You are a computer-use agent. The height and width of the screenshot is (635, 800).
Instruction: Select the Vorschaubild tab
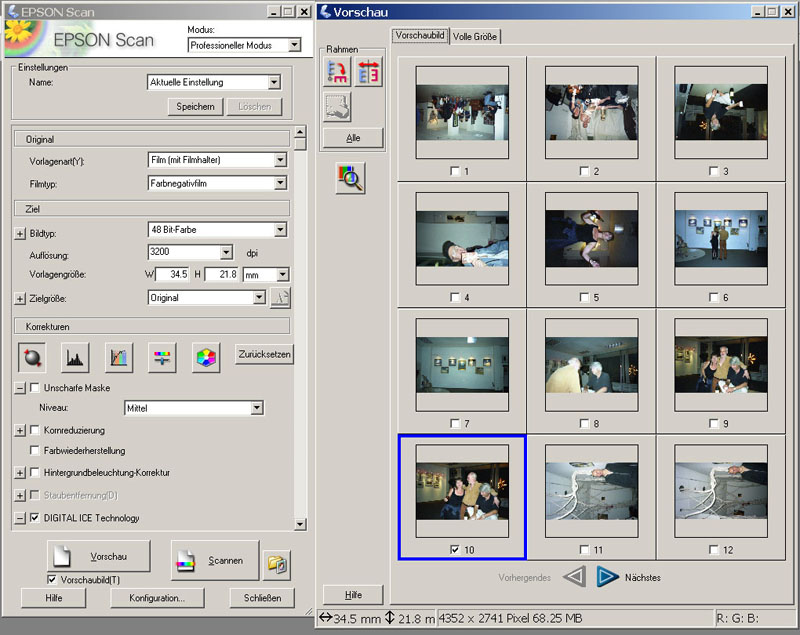coord(420,35)
